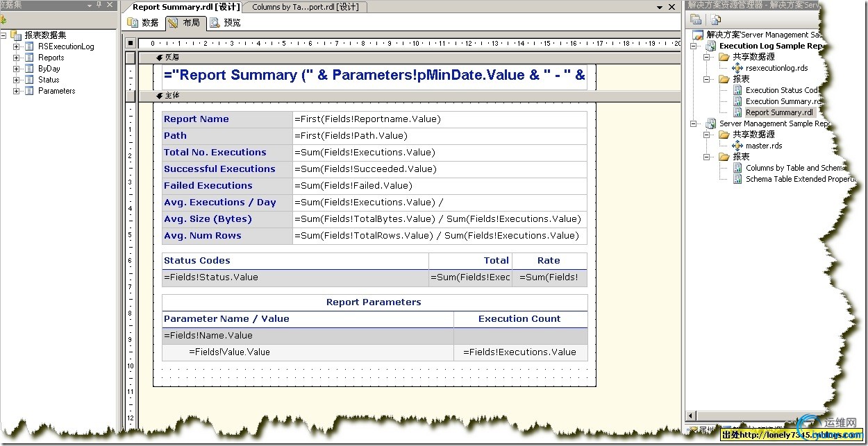The image size is (868, 446).
Task: Select the Reports dataset icon
Action: [x=29, y=58]
